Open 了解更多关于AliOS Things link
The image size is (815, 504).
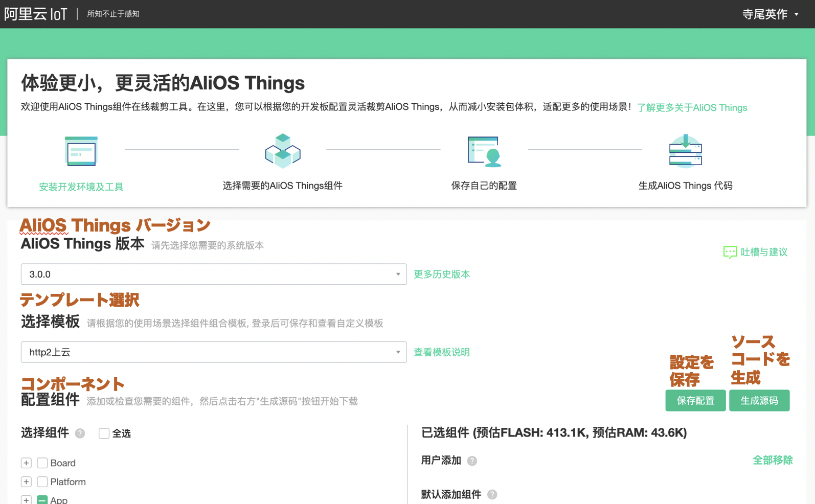point(692,107)
